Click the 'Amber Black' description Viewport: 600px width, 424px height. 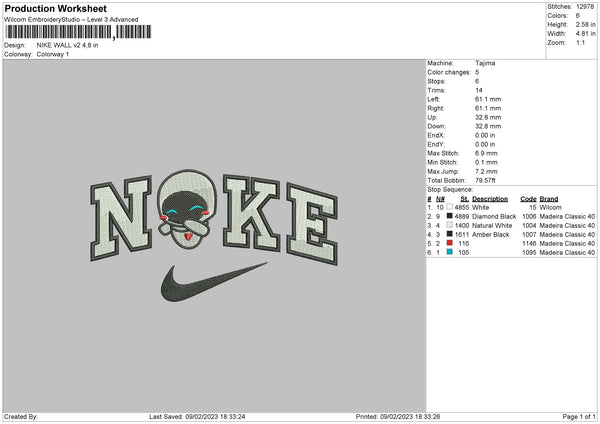click(x=491, y=235)
